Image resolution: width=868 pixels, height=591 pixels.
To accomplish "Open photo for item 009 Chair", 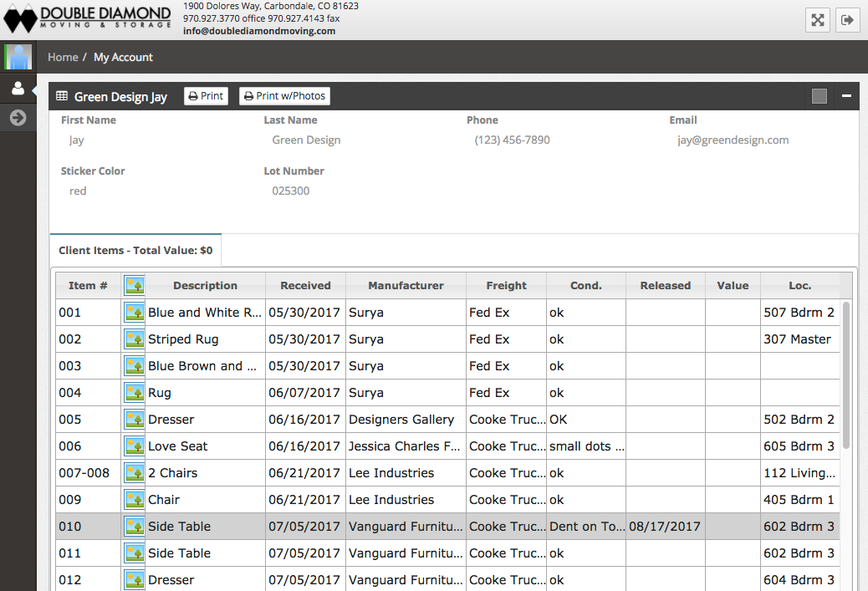I will click(134, 500).
